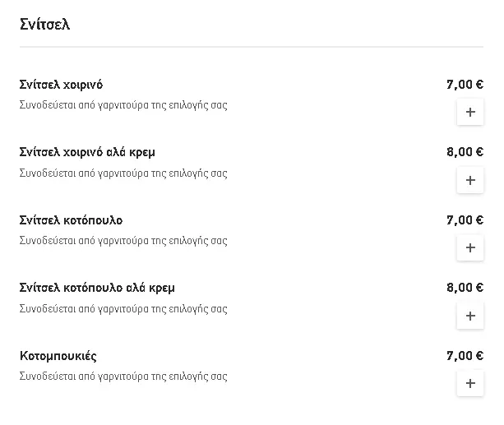Click the Σνίτσελ category heading
Viewport: 504px width, 425px height.
tap(44, 24)
